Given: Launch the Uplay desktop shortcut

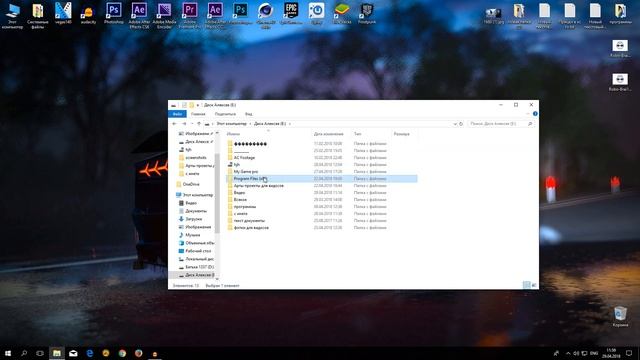Looking at the screenshot, I should click(316, 13).
